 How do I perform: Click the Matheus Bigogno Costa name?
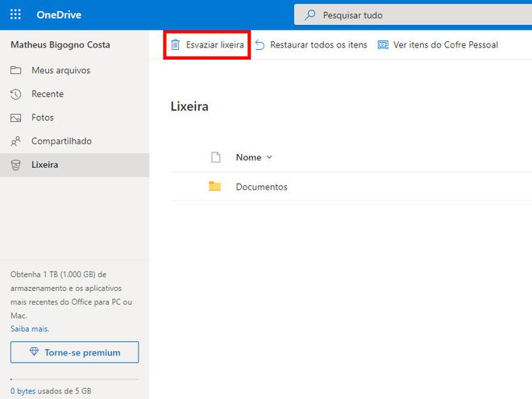coord(60,45)
